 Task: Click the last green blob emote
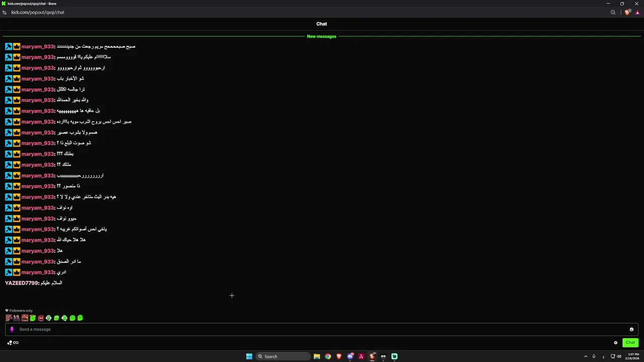80,318
